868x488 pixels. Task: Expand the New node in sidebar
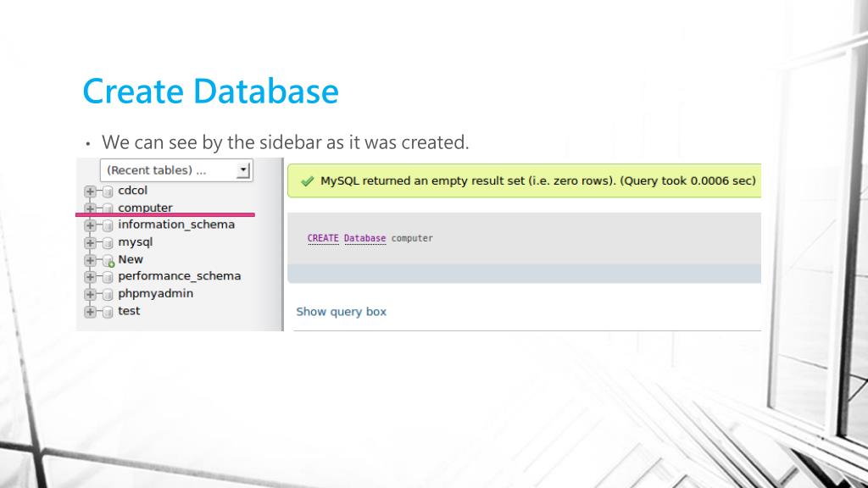tap(90, 260)
